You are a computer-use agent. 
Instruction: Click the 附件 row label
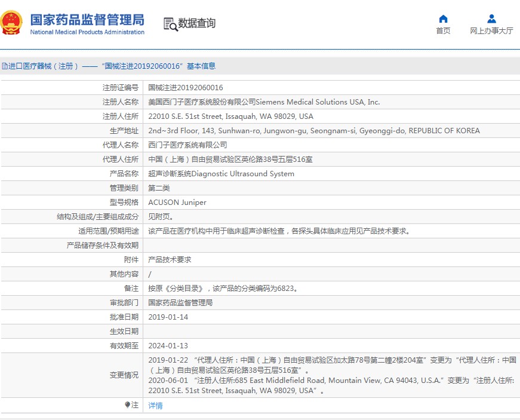(x=131, y=260)
